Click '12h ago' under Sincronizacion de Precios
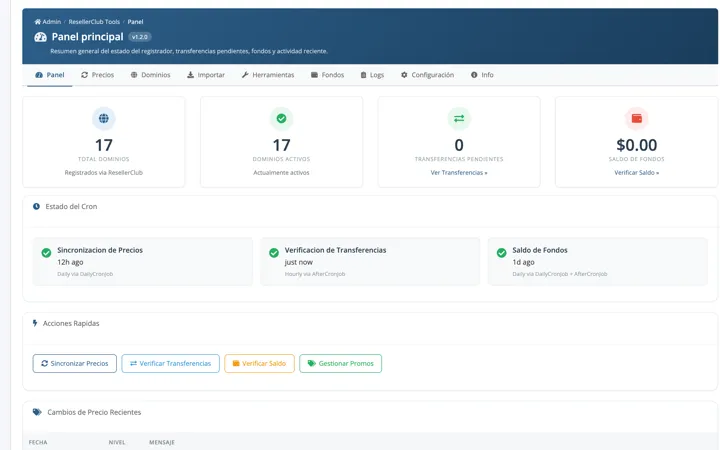Viewport: 720px width, 450px height. pyautogui.click(x=70, y=262)
